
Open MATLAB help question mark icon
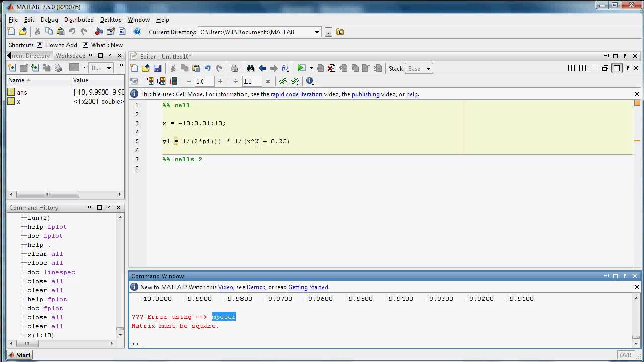click(x=137, y=32)
